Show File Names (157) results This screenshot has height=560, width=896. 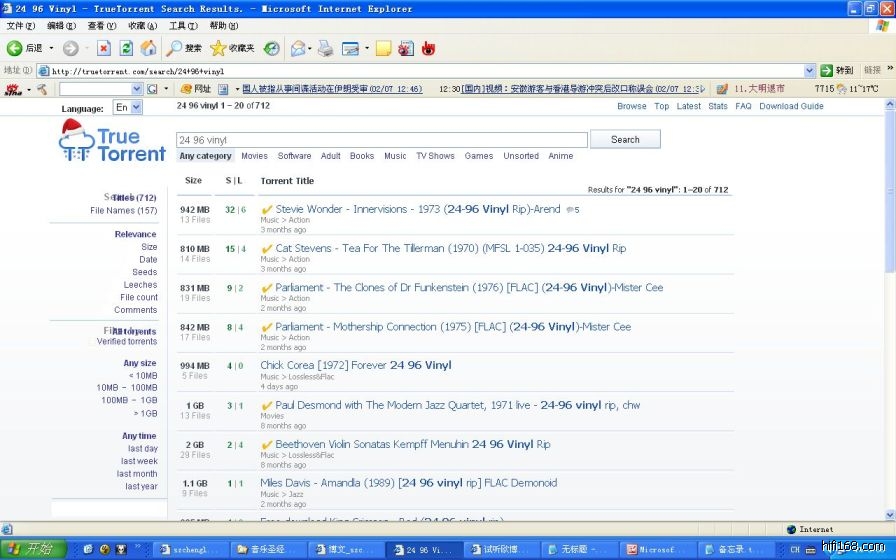coord(123,211)
